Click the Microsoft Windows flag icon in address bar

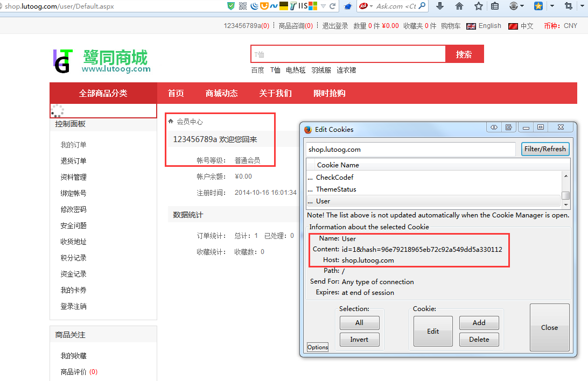pos(313,6)
